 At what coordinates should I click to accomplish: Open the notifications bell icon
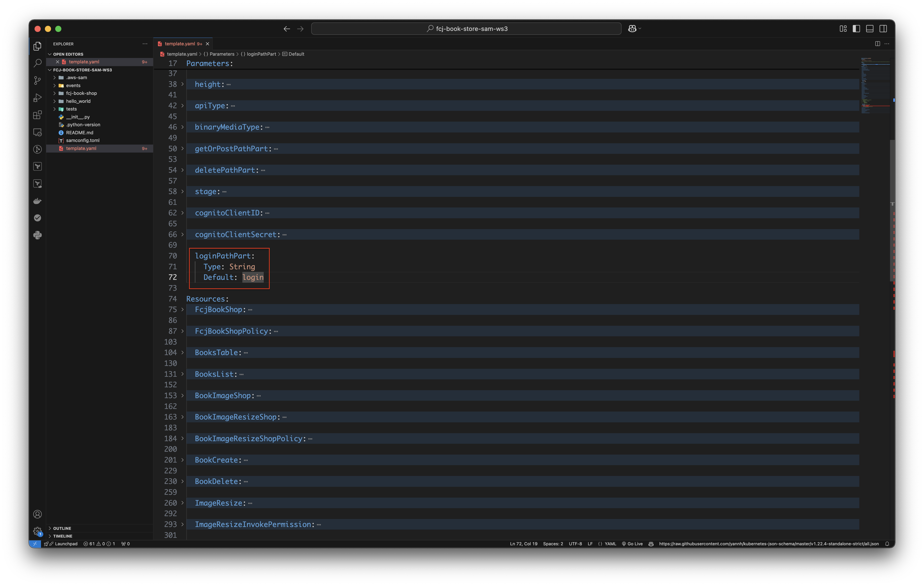pos(887,543)
